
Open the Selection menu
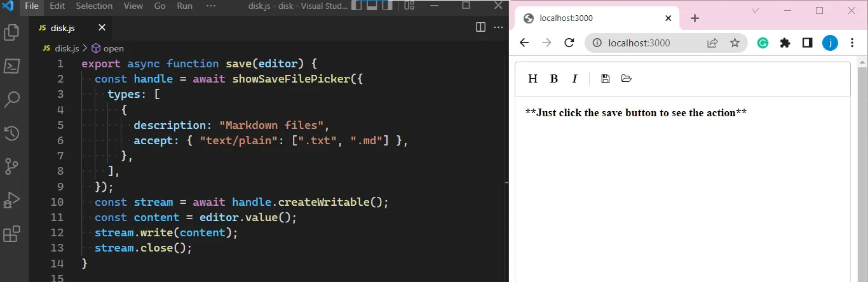pos(94,6)
